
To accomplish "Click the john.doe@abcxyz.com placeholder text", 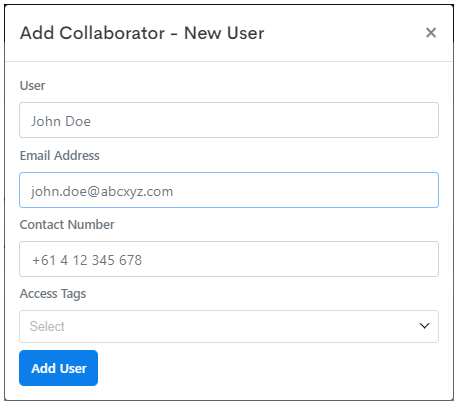I will point(102,192).
